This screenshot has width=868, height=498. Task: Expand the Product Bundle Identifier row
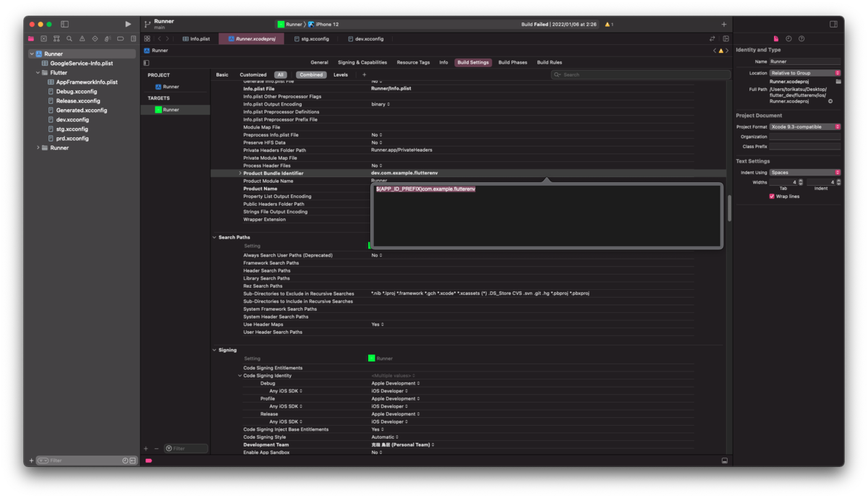click(x=240, y=173)
